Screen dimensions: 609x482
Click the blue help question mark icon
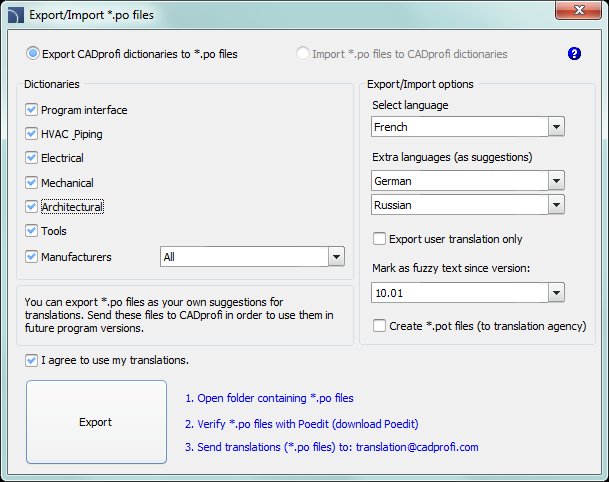(574, 54)
